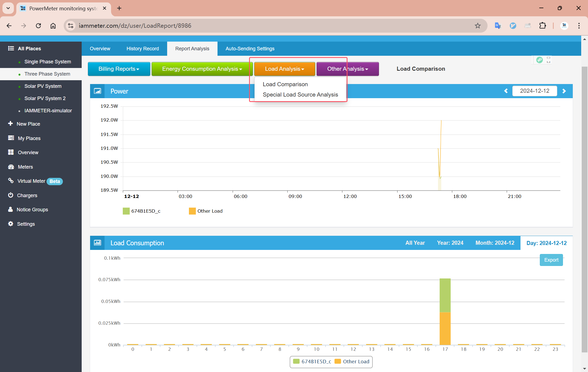Open browser extensions puzzle icon
The width and height of the screenshot is (588, 372).
[x=543, y=26]
